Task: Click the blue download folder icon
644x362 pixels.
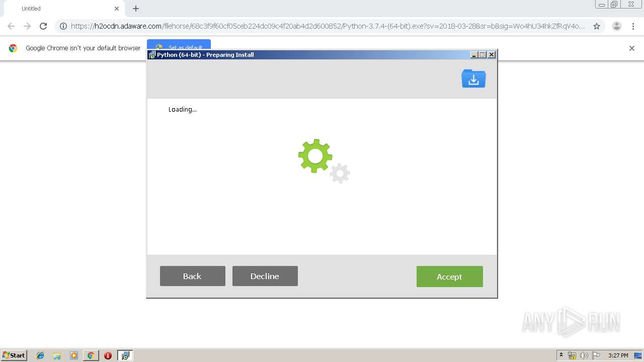Action: coord(473,79)
